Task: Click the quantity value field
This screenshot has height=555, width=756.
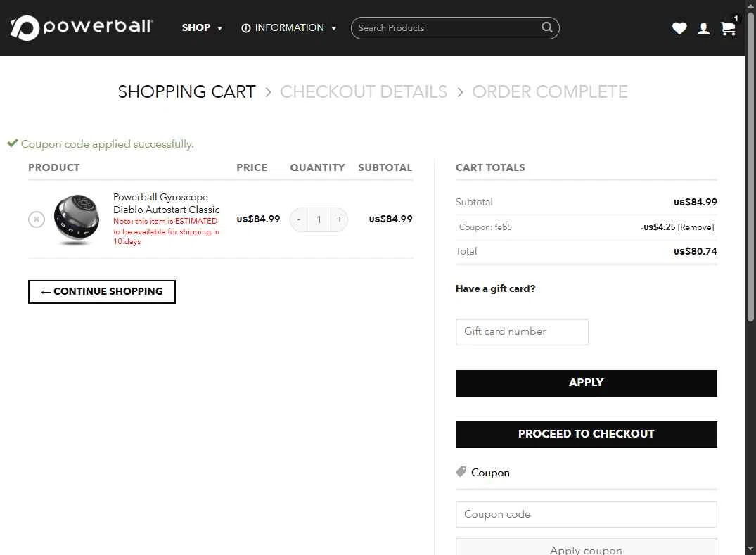Action: coord(319,219)
